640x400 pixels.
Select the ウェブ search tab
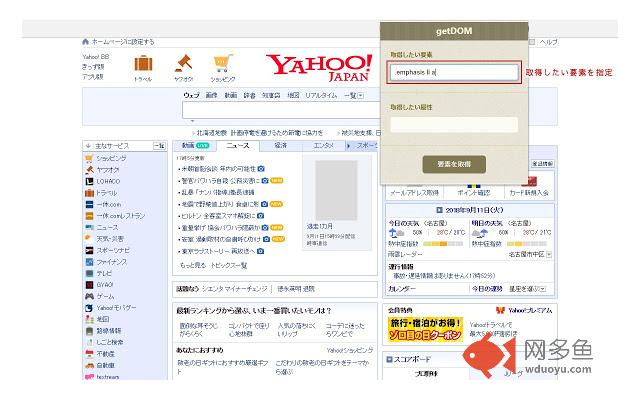point(191,95)
